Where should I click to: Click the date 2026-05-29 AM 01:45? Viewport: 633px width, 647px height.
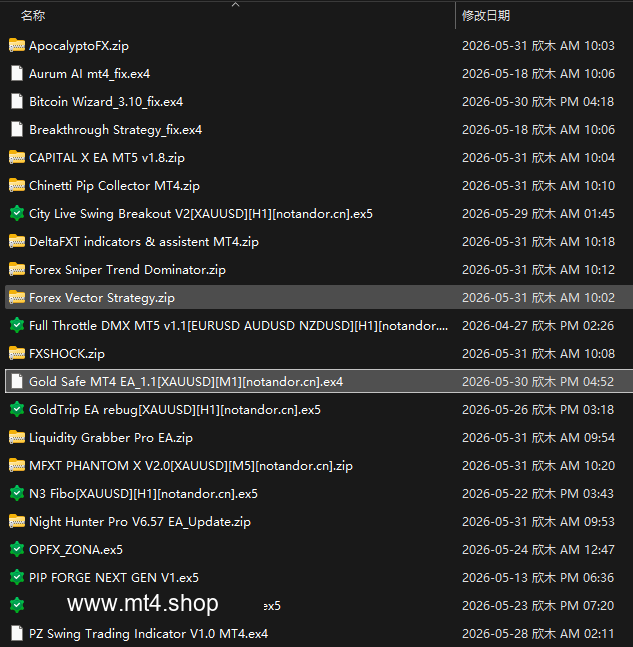coord(538,214)
